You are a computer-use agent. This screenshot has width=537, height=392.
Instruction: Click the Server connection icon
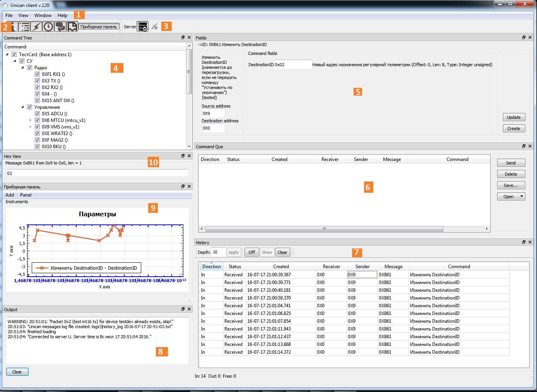[x=142, y=26]
